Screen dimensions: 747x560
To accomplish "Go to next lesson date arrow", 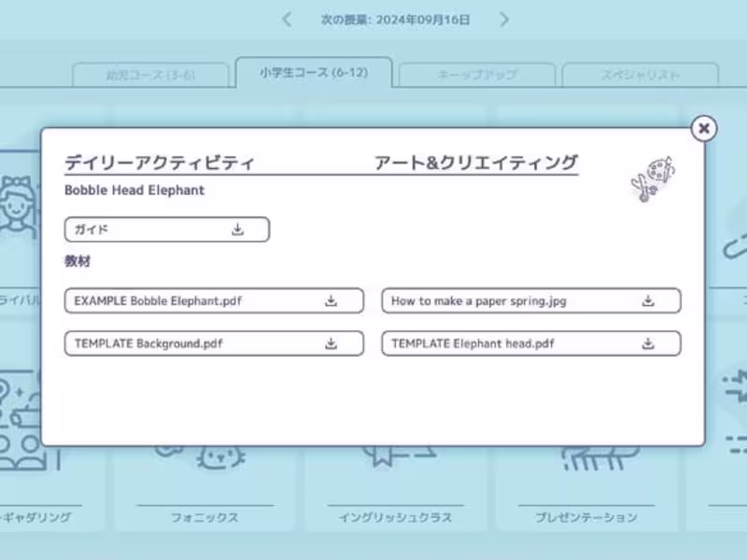I will (x=504, y=20).
